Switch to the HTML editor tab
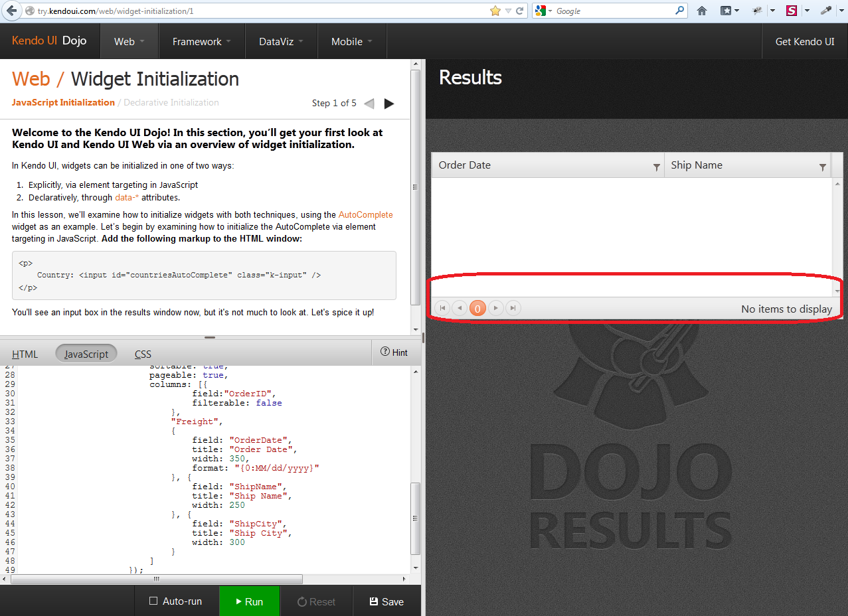 click(25, 354)
